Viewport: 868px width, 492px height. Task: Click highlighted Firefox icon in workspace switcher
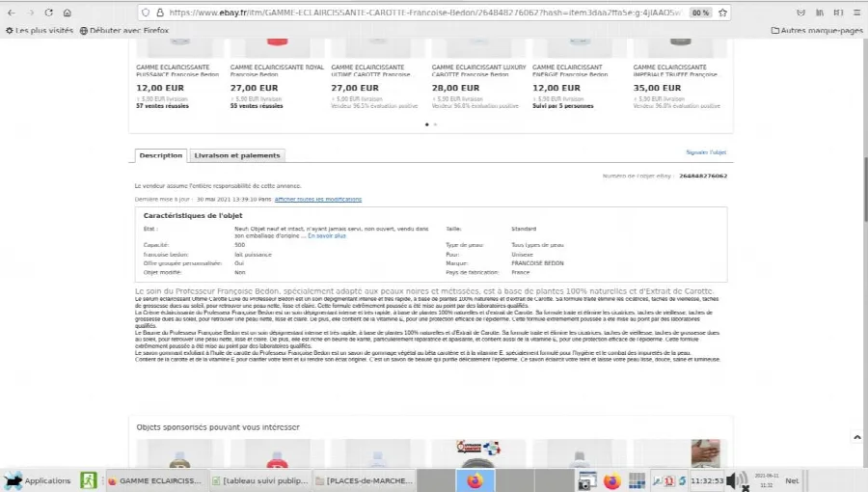(x=475, y=480)
